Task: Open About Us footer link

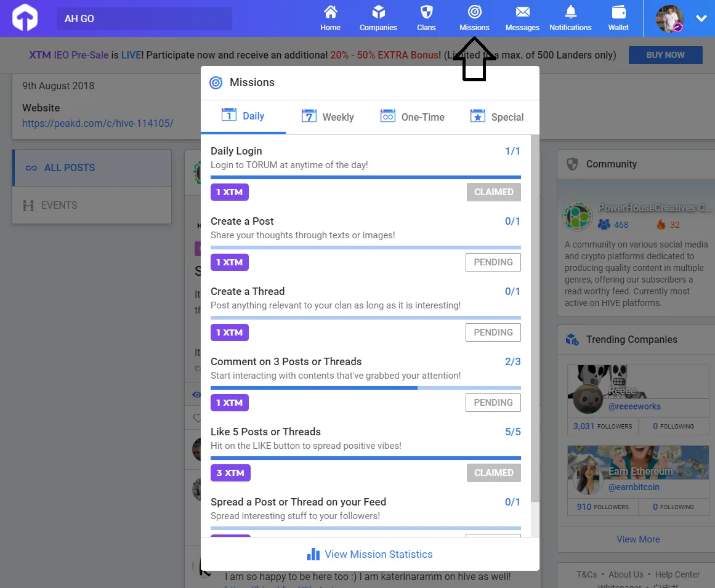Action: click(626, 574)
